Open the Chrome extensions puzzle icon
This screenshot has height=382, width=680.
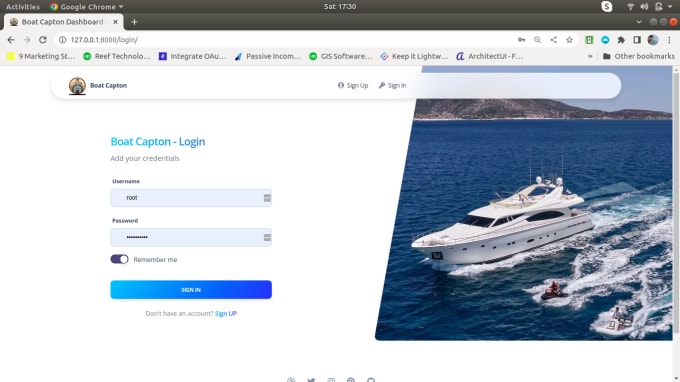coord(621,40)
